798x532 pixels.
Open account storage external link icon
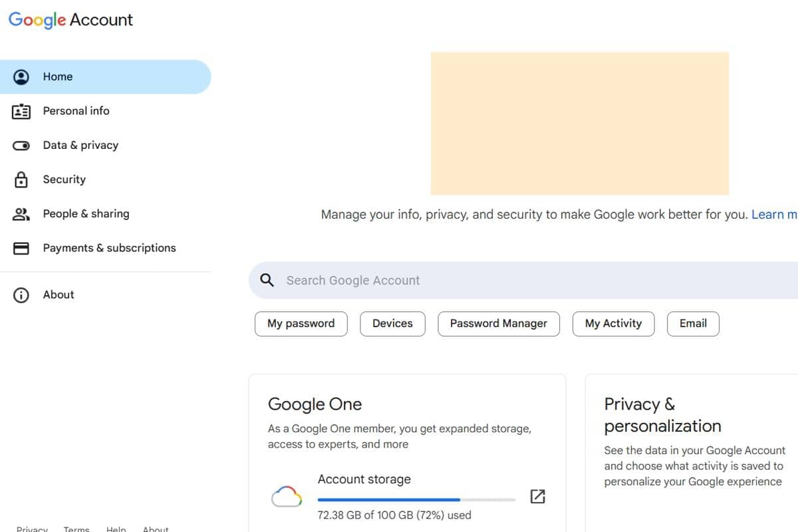(537, 496)
